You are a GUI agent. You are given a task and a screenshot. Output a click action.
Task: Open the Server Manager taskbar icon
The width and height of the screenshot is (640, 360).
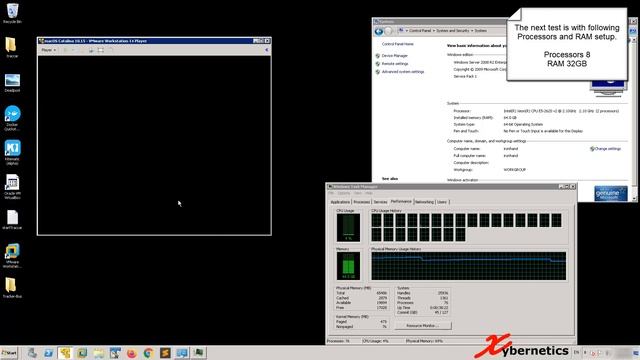pos(32,353)
